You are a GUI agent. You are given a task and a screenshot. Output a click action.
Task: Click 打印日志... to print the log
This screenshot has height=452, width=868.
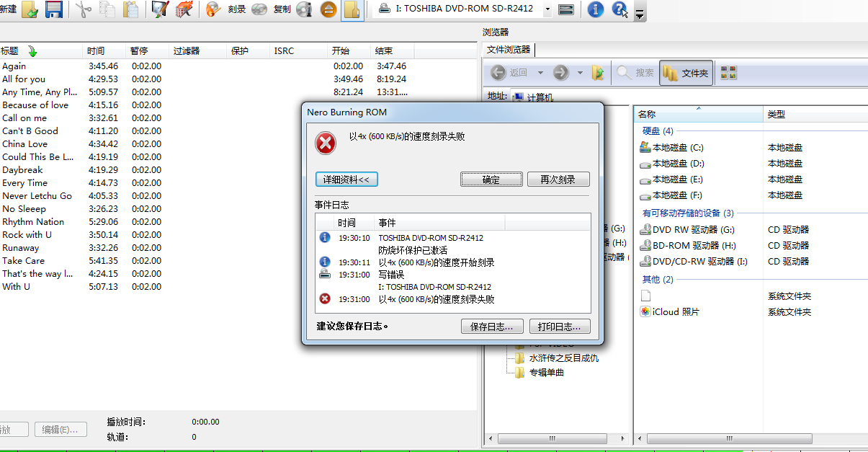click(x=560, y=327)
